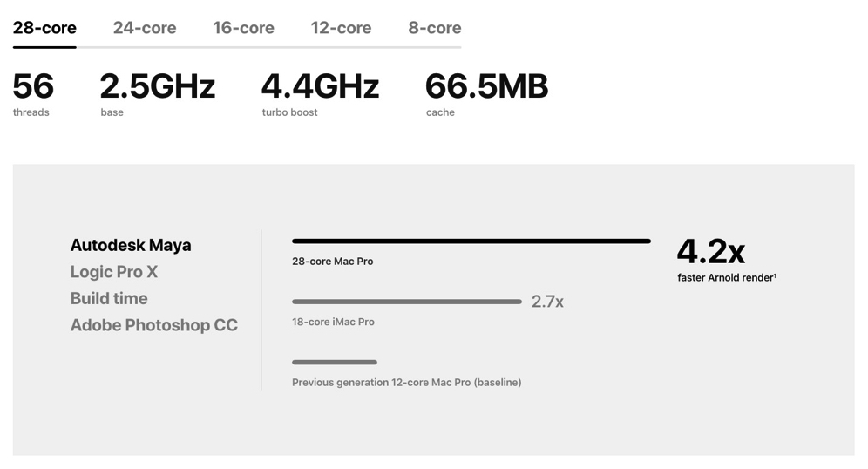Click the 4.2x faster Arnold render figure
The height and width of the screenshot is (469, 868).
tap(711, 251)
